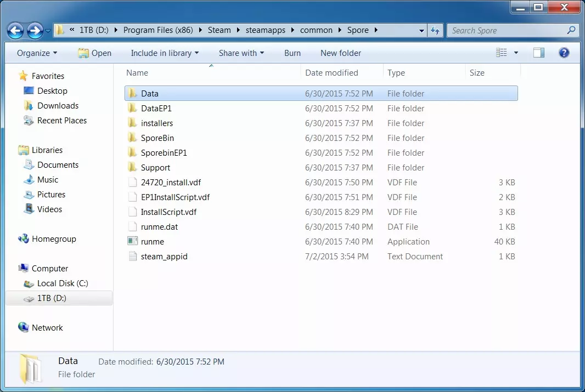Open the Include in library menu
Image resolution: width=585 pixels, height=392 pixels.
(x=165, y=53)
